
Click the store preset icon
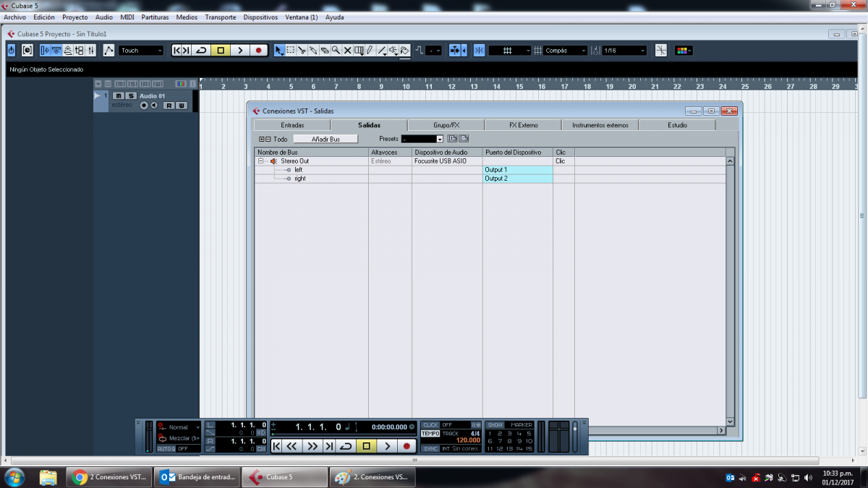coord(453,138)
